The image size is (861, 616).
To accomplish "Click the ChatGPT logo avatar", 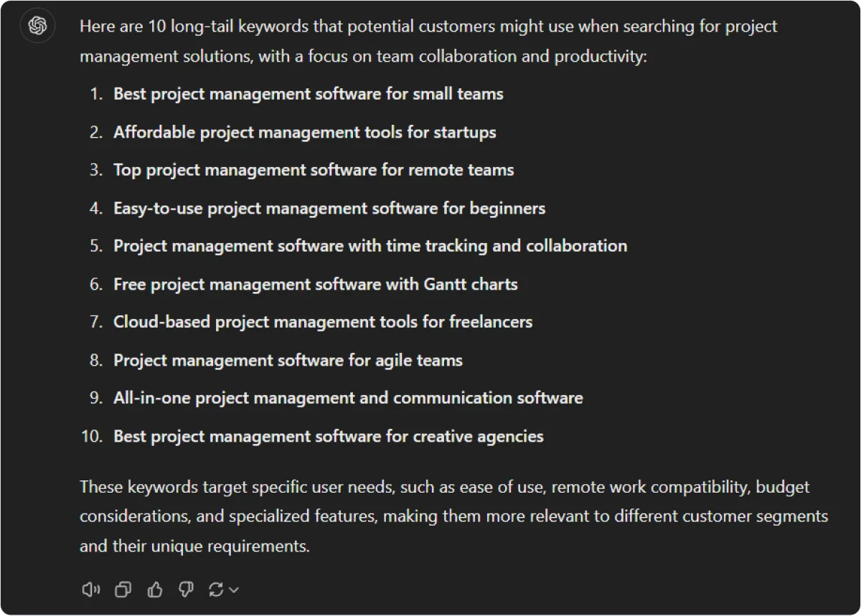I will pos(37,27).
